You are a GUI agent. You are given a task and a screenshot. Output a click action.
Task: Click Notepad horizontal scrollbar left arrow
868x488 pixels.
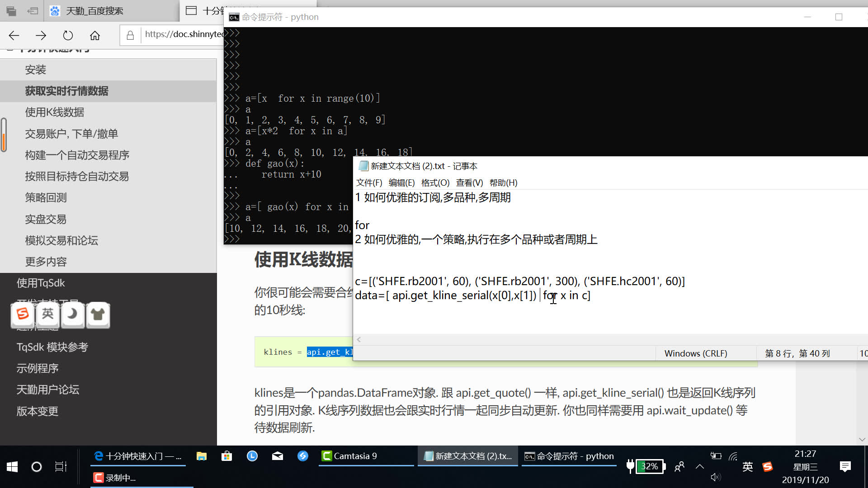359,339
